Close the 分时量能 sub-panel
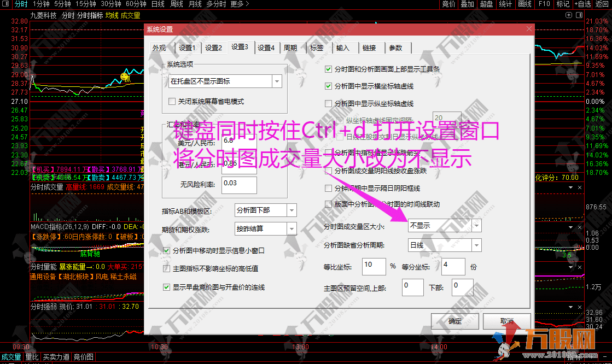 coord(580,267)
